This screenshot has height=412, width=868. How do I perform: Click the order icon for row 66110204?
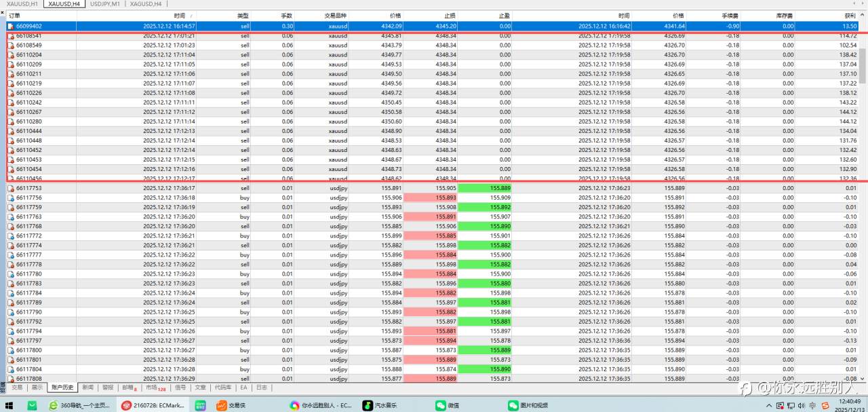tap(11, 55)
